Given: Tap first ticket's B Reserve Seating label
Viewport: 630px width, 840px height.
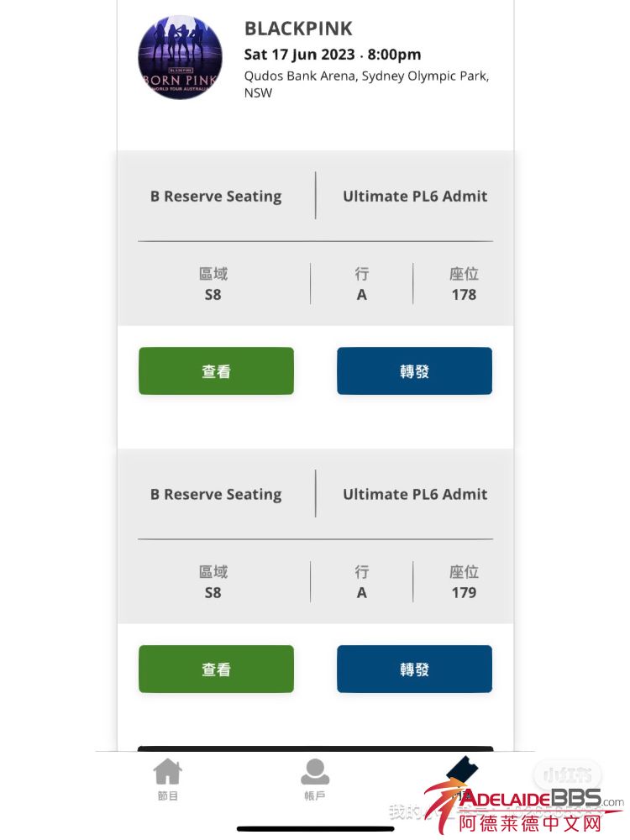Looking at the screenshot, I should [x=216, y=197].
